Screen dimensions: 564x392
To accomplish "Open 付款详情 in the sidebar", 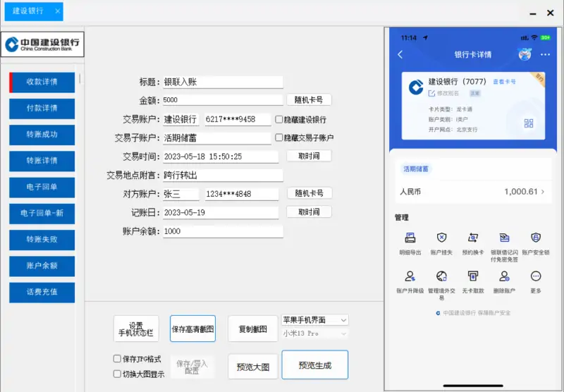I will 42,109.
